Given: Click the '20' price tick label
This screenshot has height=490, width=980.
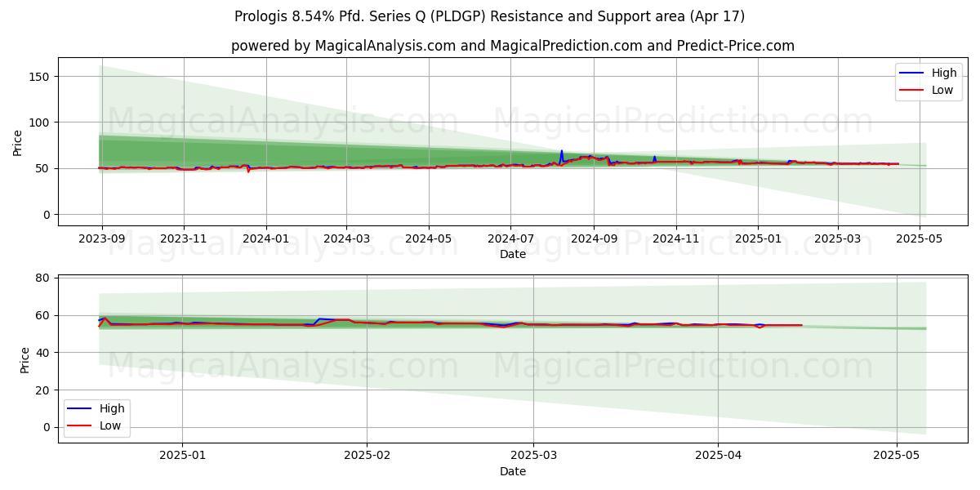Looking at the screenshot, I should tap(44, 390).
